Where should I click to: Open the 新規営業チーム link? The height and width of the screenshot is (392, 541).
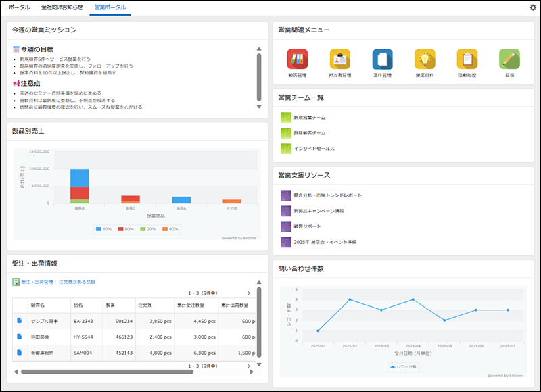310,118
